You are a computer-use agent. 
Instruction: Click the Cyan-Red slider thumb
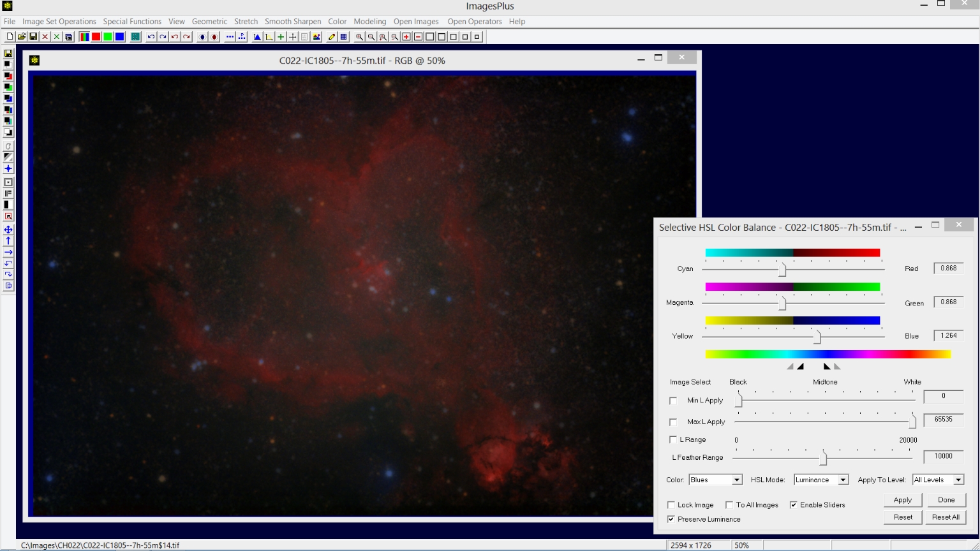tap(782, 270)
